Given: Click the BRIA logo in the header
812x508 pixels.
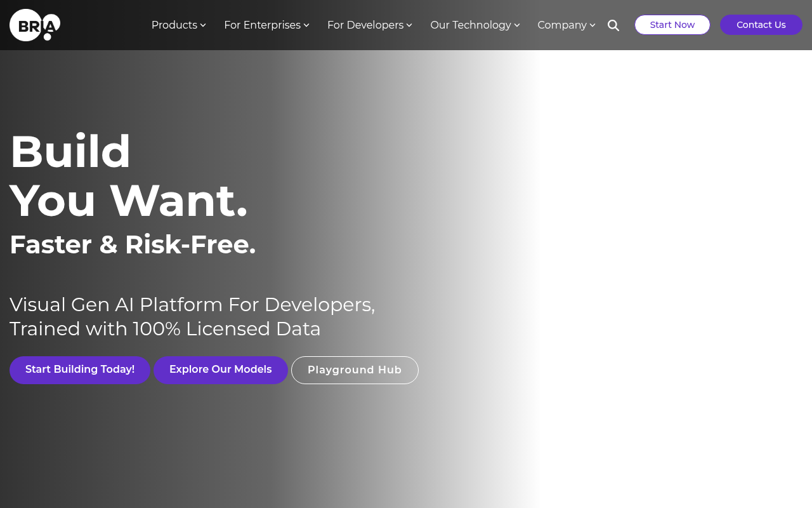Looking at the screenshot, I should (x=35, y=25).
